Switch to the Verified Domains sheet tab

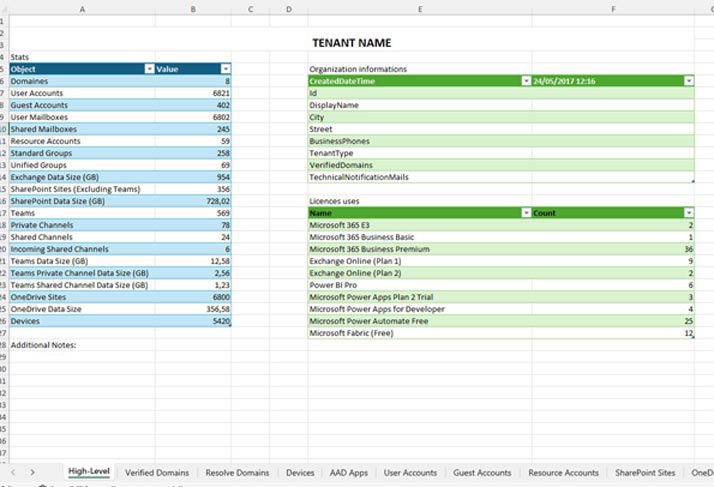click(157, 473)
